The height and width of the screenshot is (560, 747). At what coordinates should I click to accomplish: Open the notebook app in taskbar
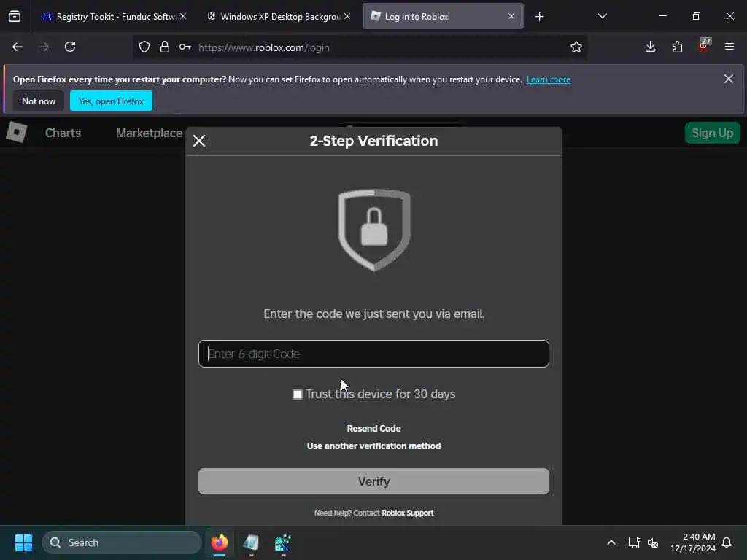(x=251, y=542)
